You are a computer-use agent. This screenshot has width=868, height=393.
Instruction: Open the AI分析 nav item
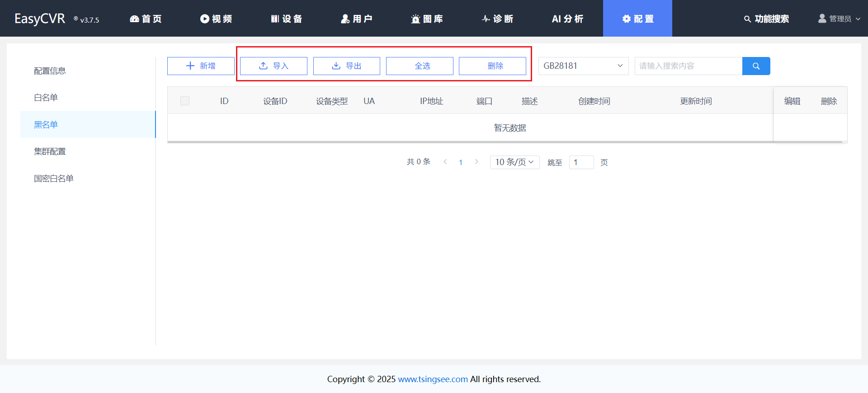568,19
